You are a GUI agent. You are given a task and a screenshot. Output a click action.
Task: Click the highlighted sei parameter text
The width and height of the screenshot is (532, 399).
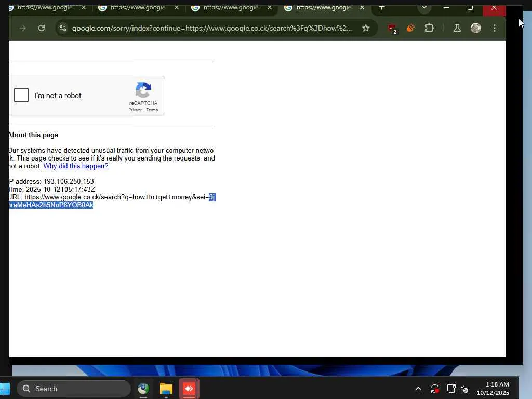[51, 205]
